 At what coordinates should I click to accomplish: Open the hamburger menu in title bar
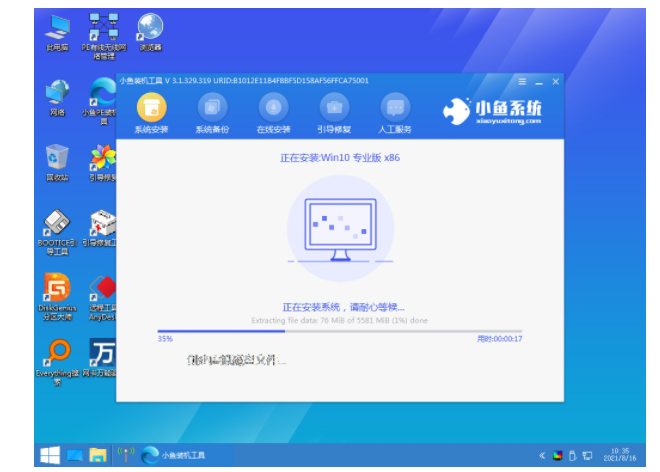[521, 81]
